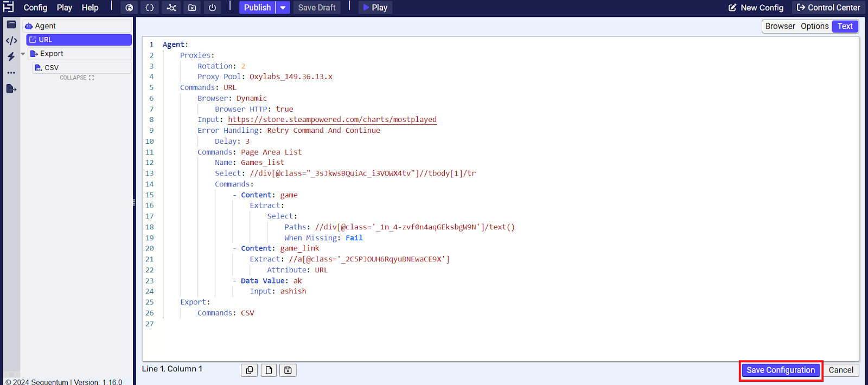The width and height of the screenshot is (868, 385).
Task: Open the Help menu
Action: click(90, 8)
